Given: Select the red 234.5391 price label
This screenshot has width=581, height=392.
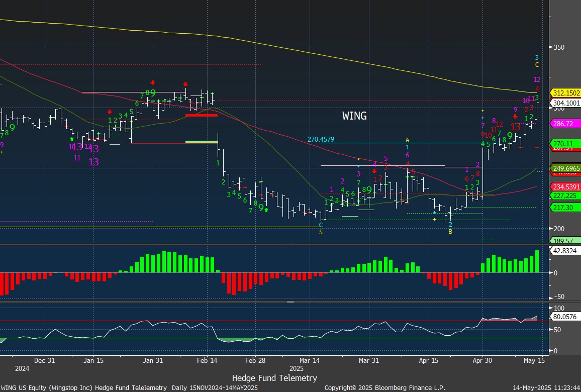Looking at the screenshot, I should click(566, 187).
